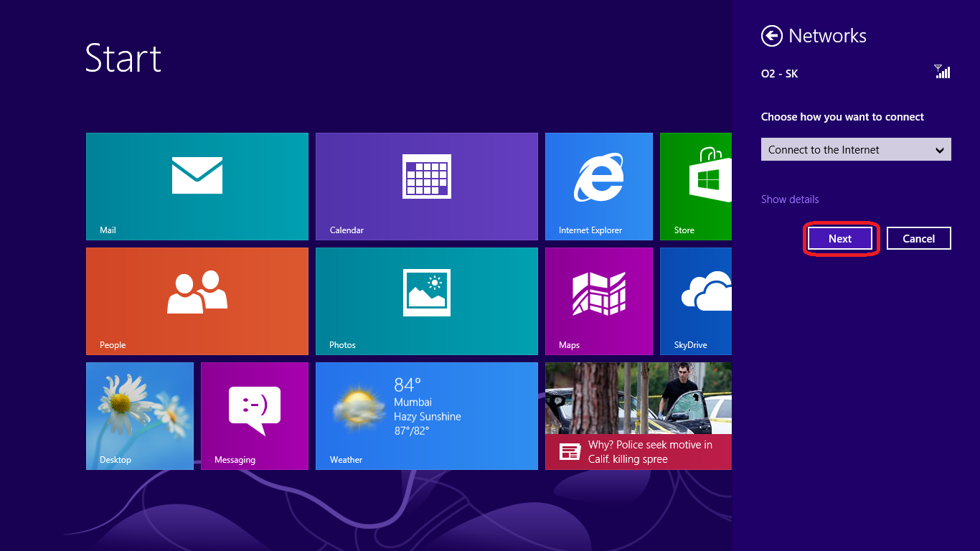Image resolution: width=980 pixels, height=551 pixels.
Task: Open the Messaging tile
Action: [x=254, y=415]
